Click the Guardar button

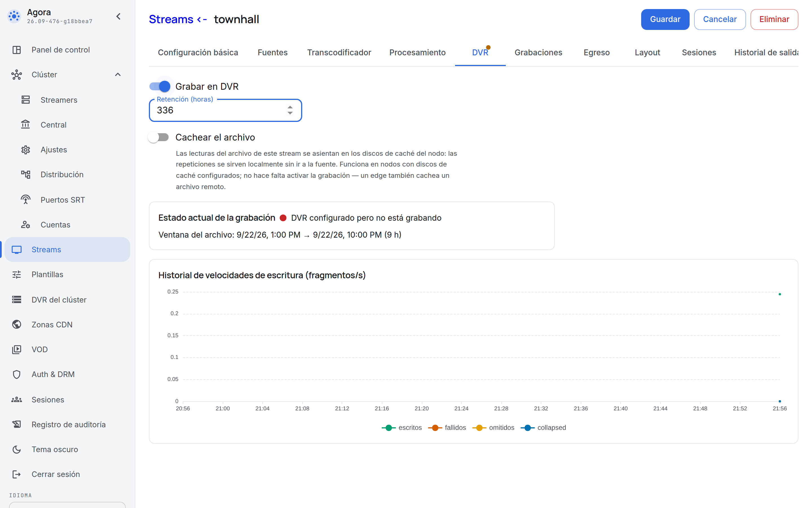pyautogui.click(x=665, y=19)
